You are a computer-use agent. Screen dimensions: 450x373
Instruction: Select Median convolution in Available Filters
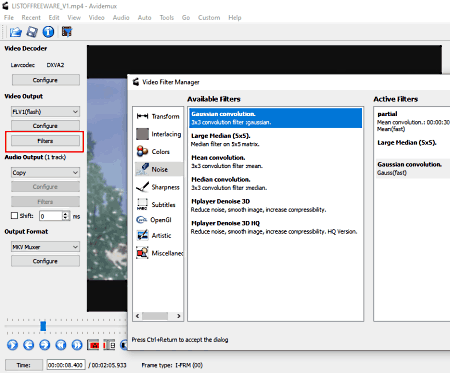pyautogui.click(x=275, y=183)
